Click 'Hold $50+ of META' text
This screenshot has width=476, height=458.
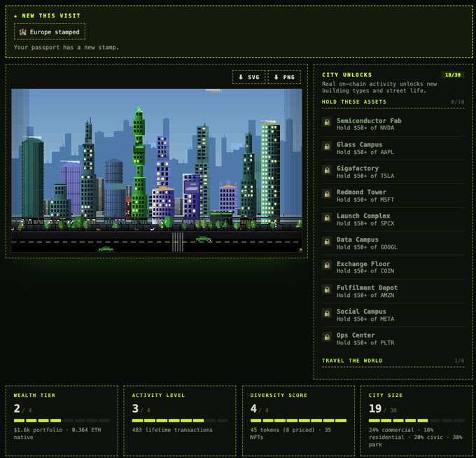[x=365, y=319]
